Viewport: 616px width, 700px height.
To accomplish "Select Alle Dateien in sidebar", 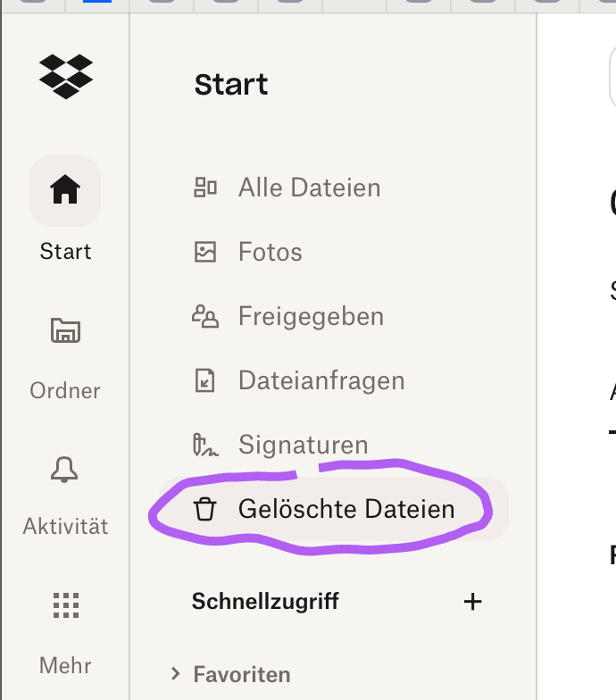I will click(x=309, y=187).
